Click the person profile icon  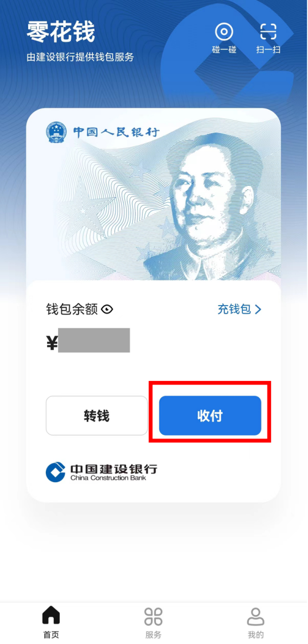tap(255, 616)
